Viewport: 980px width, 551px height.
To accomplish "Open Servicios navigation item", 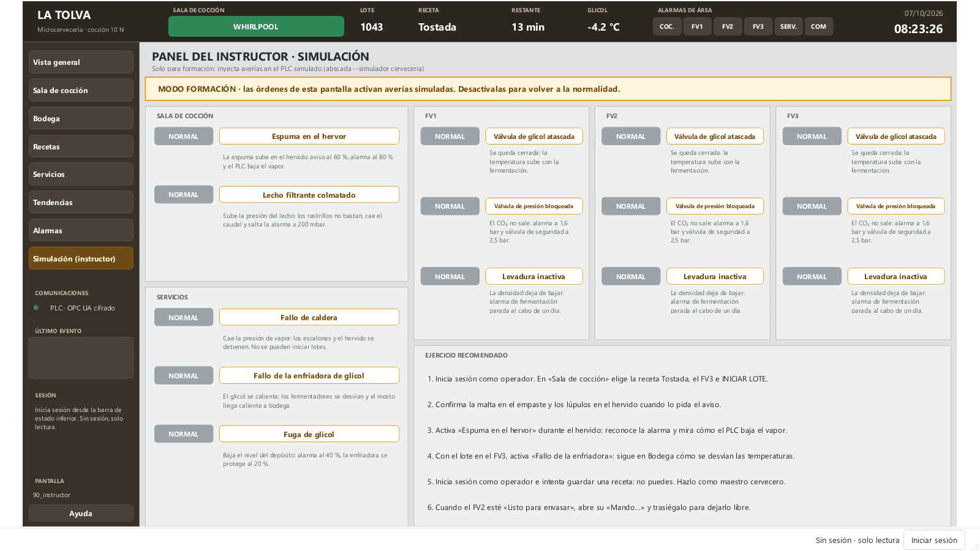I will click(81, 174).
